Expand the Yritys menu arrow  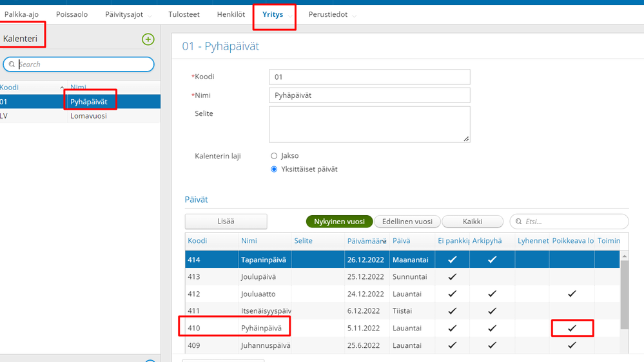click(290, 16)
